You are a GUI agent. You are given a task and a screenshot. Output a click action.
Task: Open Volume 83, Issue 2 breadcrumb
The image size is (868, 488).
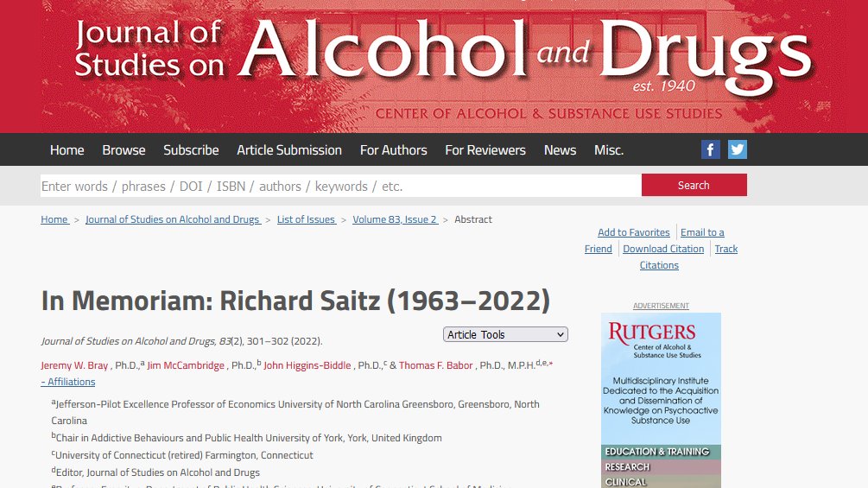pyautogui.click(x=395, y=219)
